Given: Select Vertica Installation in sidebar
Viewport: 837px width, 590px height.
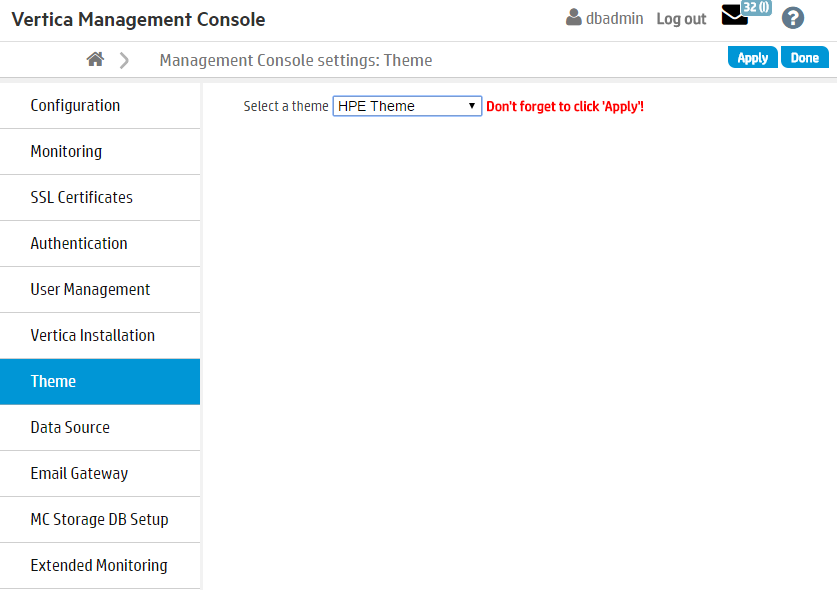Looking at the screenshot, I should click(100, 335).
